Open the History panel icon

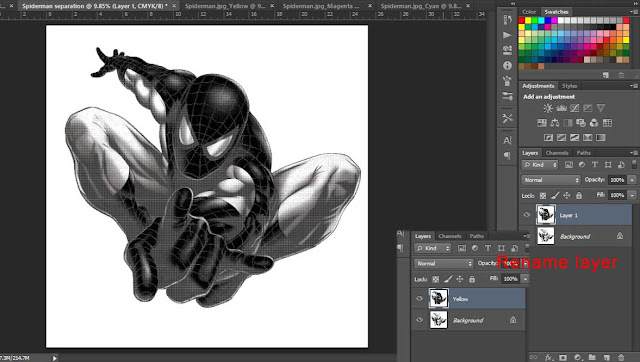(x=507, y=20)
